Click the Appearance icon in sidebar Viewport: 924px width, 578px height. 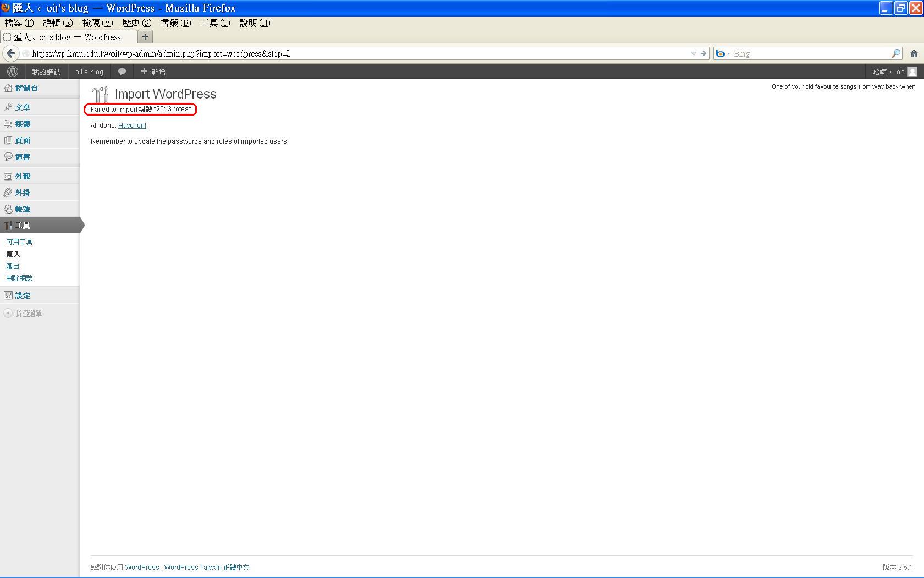point(8,176)
